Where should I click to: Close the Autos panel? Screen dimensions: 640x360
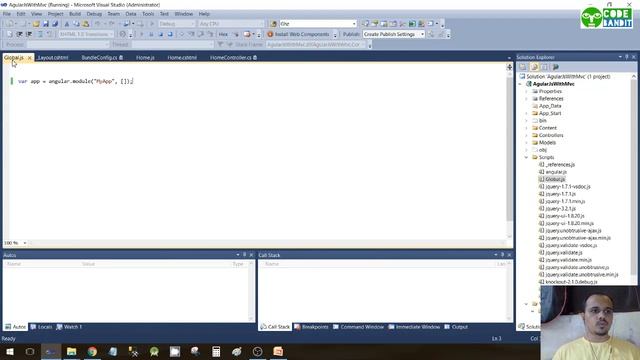pos(251,255)
